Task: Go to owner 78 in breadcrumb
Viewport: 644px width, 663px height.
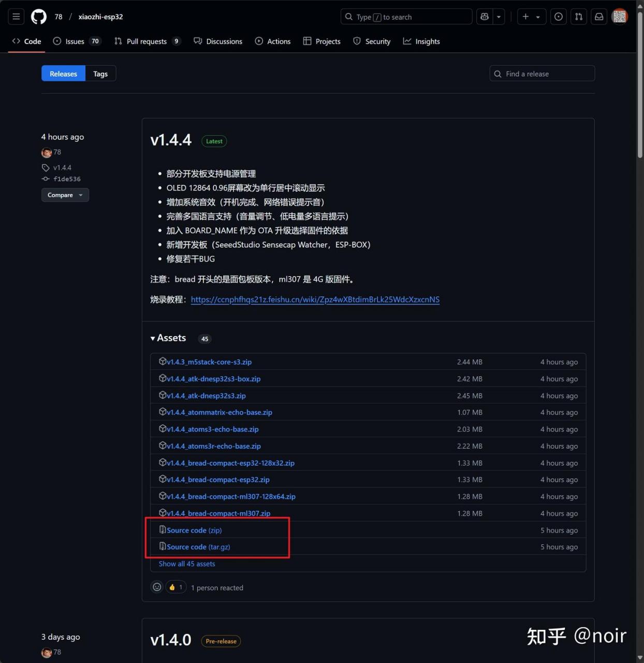Action: point(58,17)
